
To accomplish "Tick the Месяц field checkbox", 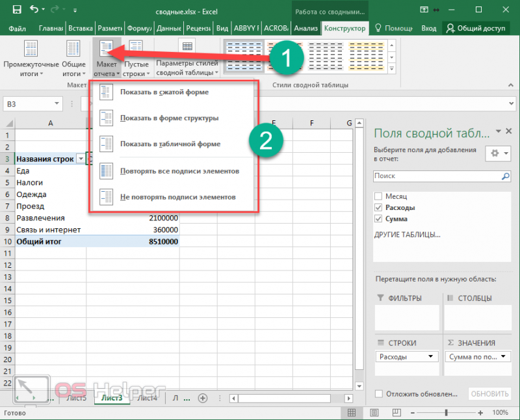I will pos(378,196).
